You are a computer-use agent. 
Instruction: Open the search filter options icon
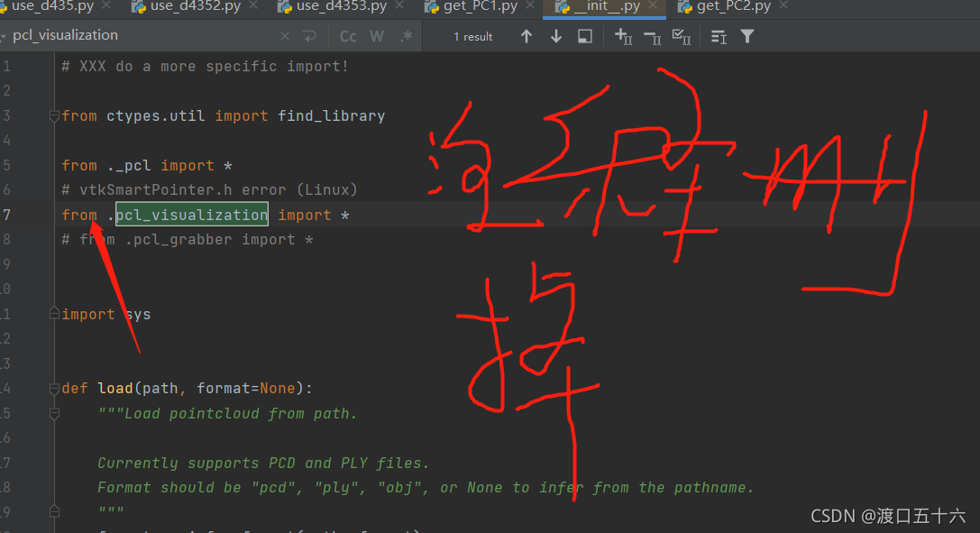[747, 36]
